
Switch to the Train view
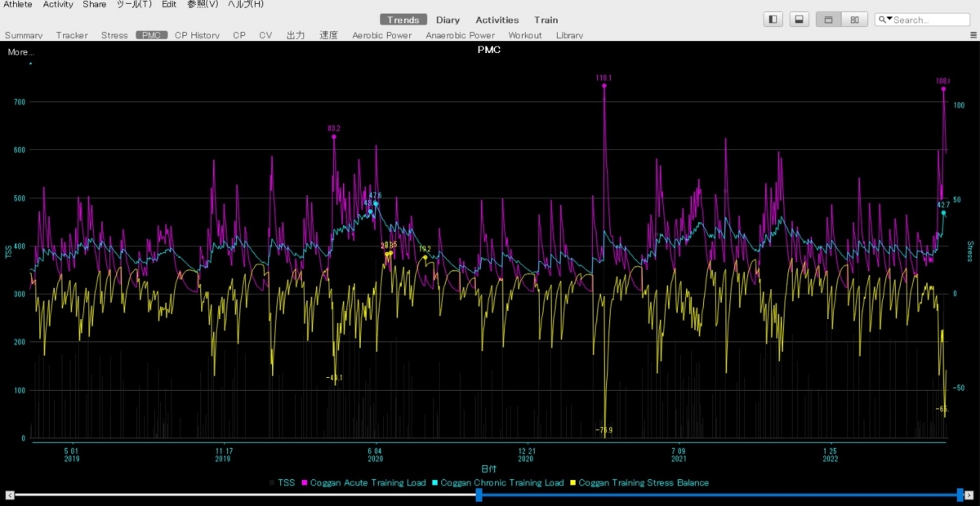[546, 20]
